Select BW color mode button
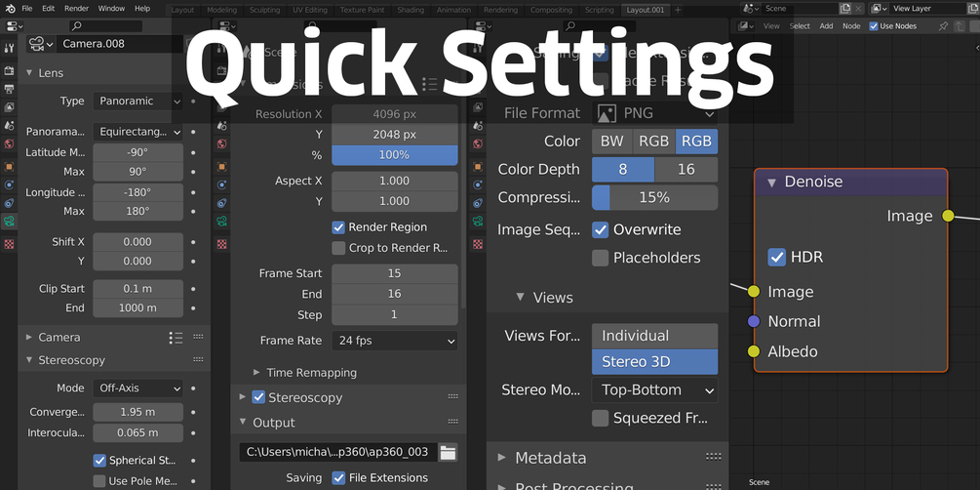The width and height of the screenshot is (980, 490). coord(611,142)
